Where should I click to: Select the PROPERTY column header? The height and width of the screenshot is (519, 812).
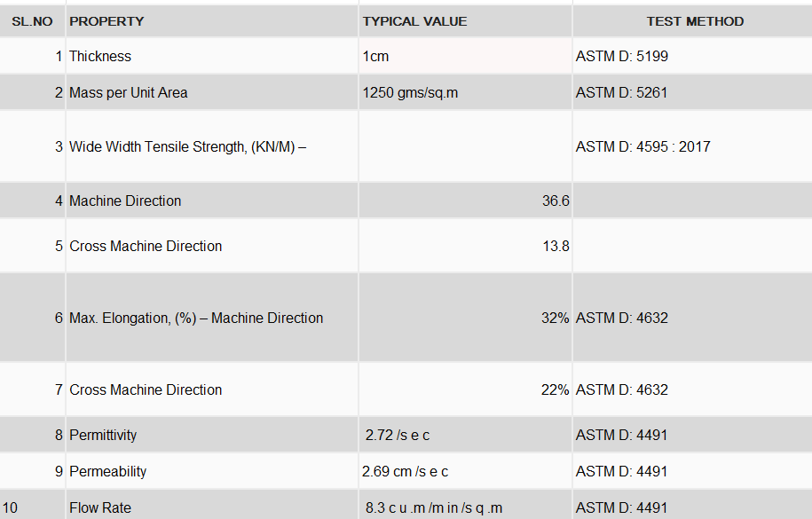212,21
